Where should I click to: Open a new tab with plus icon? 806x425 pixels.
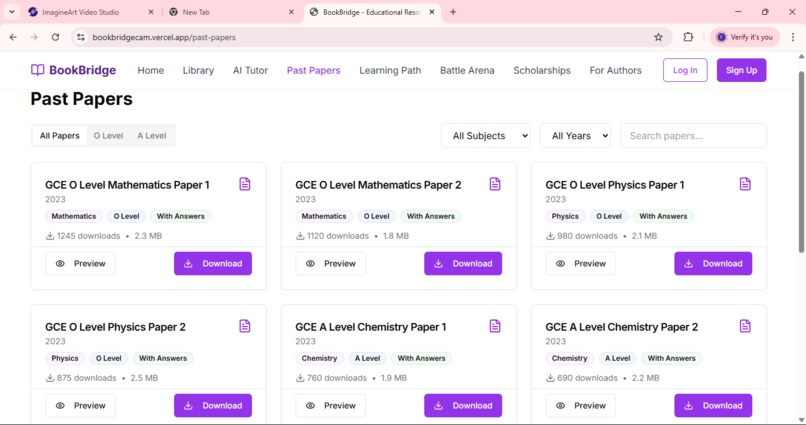pyautogui.click(x=453, y=12)
